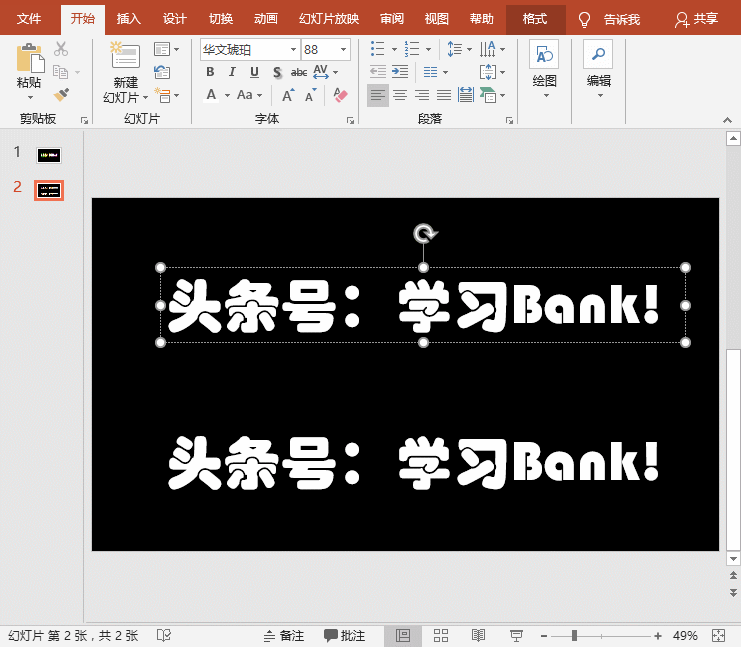
Task: Click the Cut scissors icon
Action: point(61,49)
